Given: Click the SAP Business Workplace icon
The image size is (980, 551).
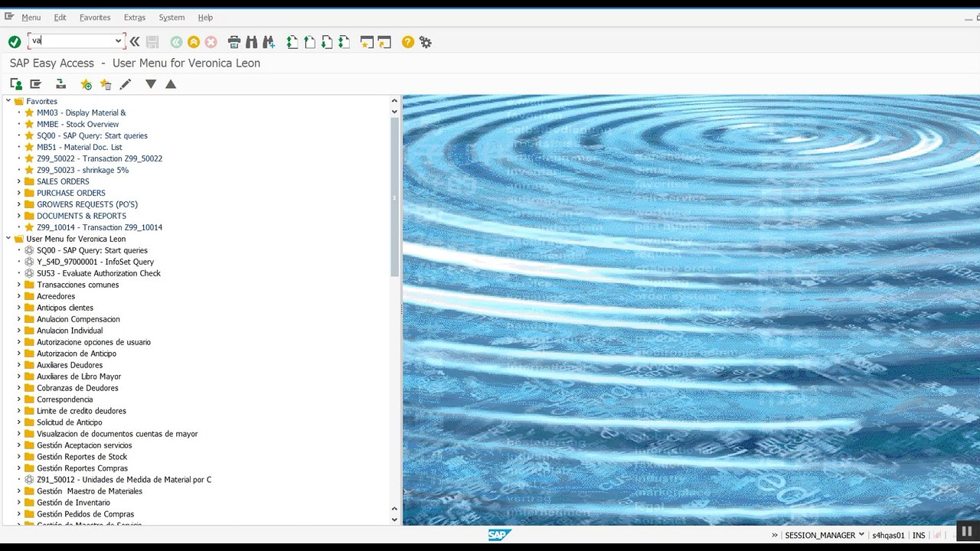Looking at the screenshot, I should [x=60, y=84].
